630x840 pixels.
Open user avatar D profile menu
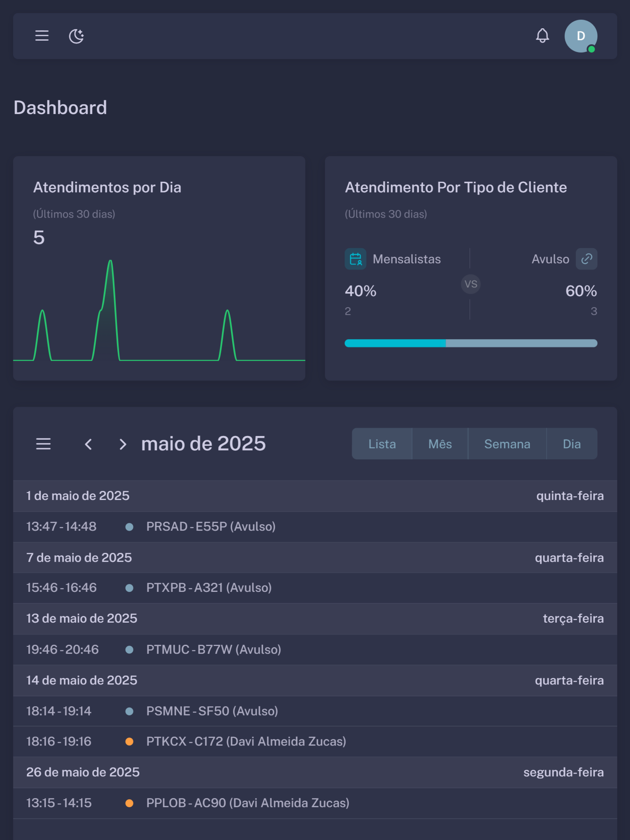click(x=580, y=36)
